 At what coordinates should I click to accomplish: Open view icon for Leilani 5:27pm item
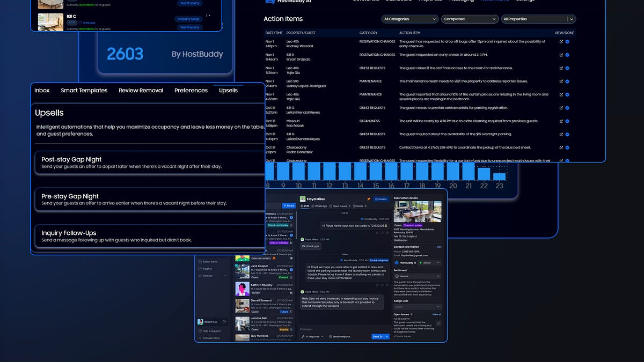tap(561, 108)
